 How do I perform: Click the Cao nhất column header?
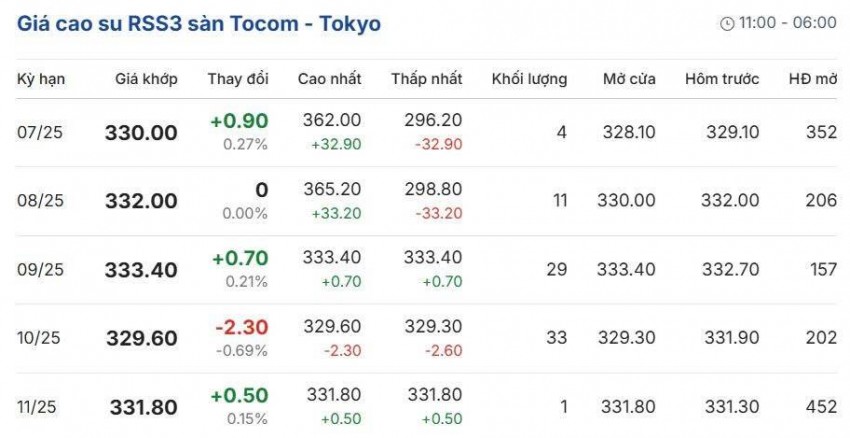(330, 79)
